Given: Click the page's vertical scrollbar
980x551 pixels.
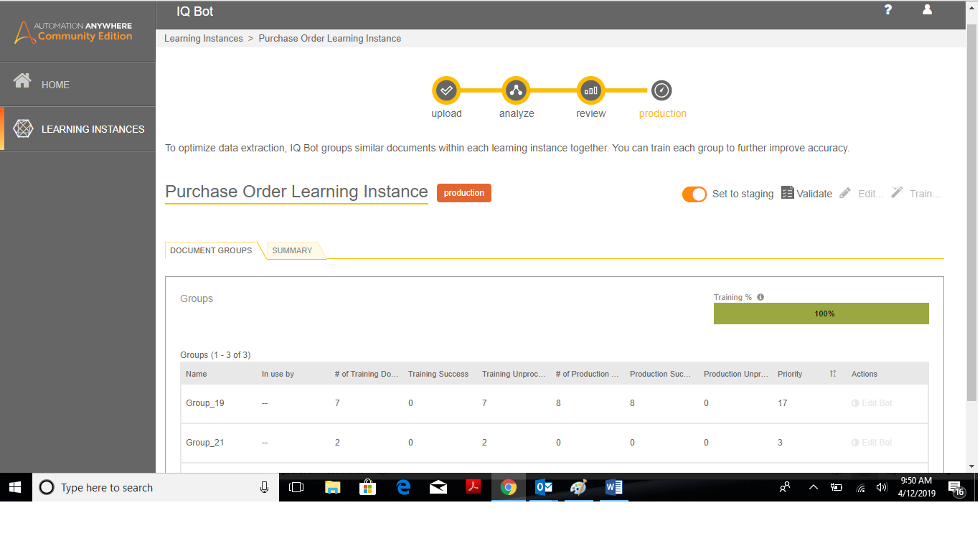Looking at the screenshot, I should pos(972,212).
